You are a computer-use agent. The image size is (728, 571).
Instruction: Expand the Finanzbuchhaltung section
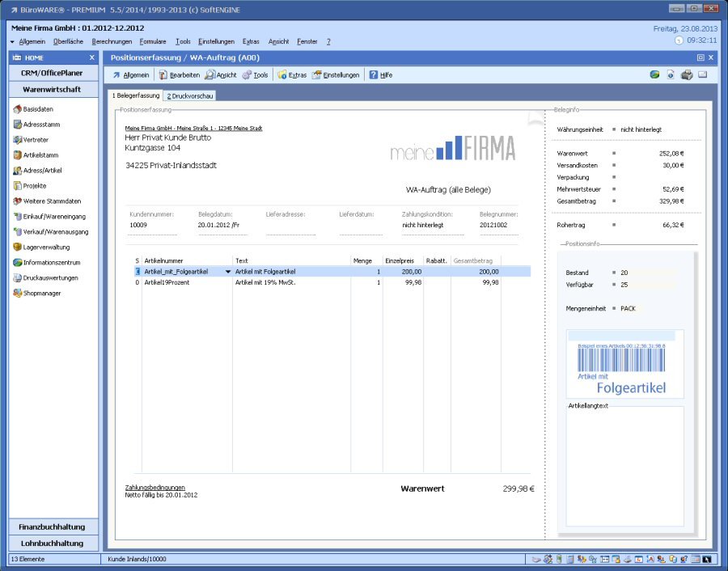[53, 527]
